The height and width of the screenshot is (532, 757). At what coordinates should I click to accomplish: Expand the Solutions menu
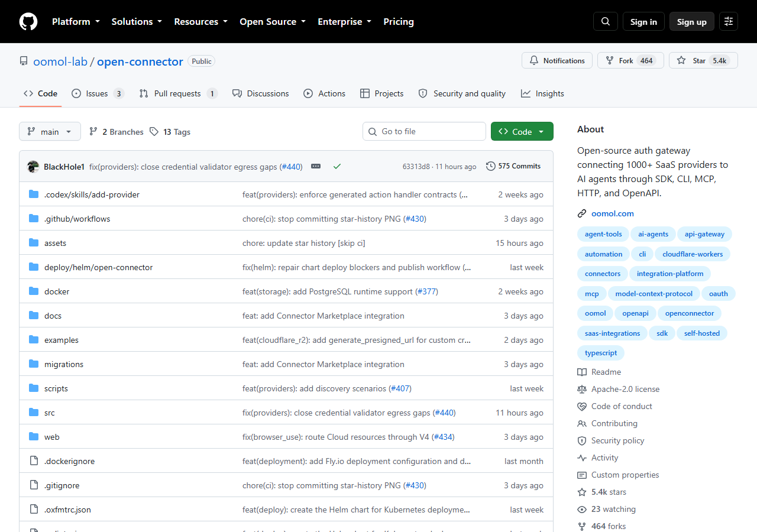(137, 21)
